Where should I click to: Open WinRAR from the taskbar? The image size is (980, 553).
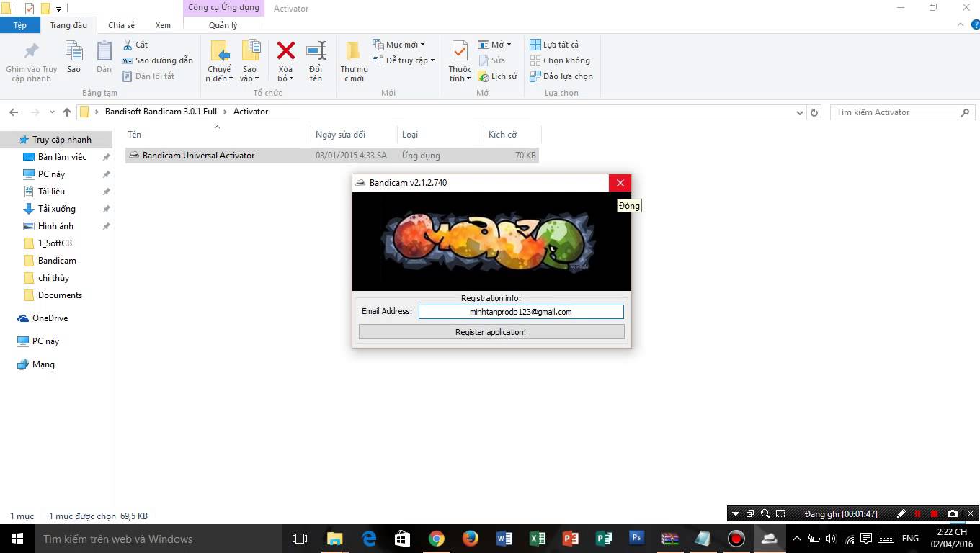coord(670,539)
